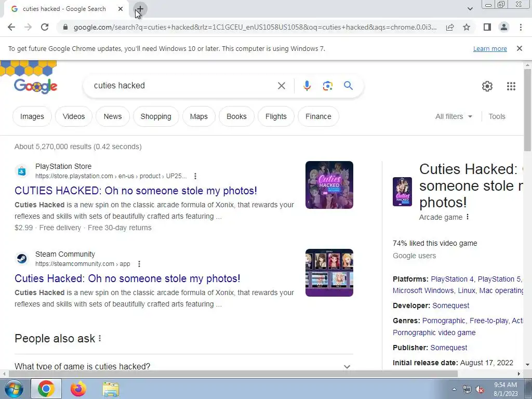Select the Flights filter
This screenshot has height=399, width=532.
276,116
